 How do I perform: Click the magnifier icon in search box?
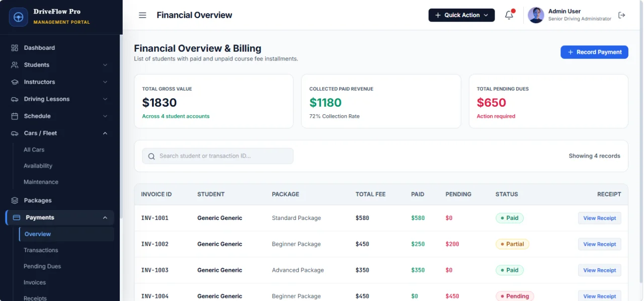coord(151,156)
